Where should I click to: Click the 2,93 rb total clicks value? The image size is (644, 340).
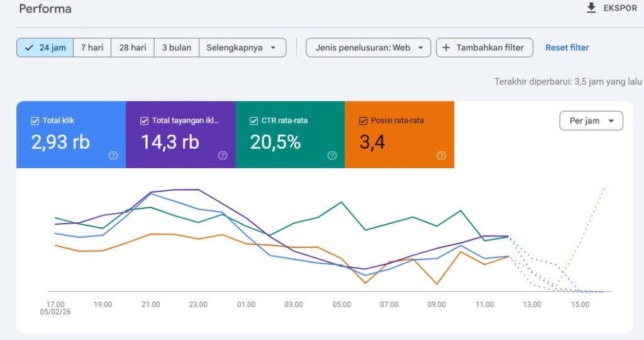pos(60,142)
